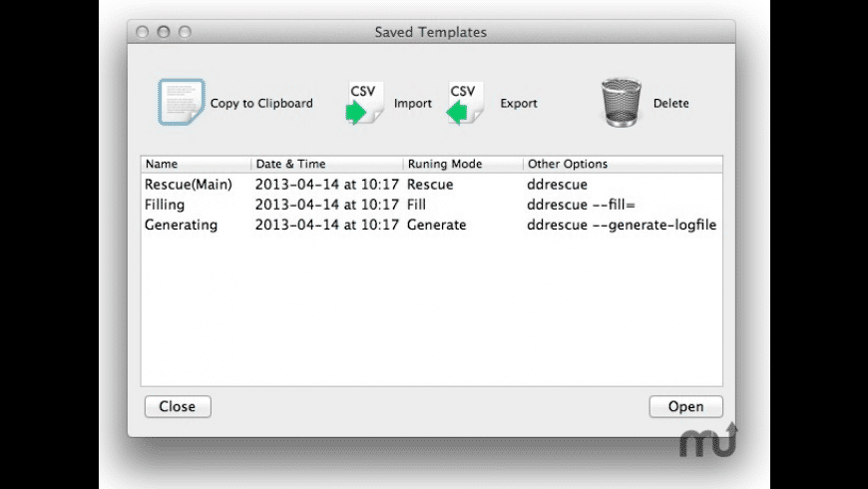Click the date cell of Filling row
Viewport: 868px width, 489px height.
(x=326, y=205)
